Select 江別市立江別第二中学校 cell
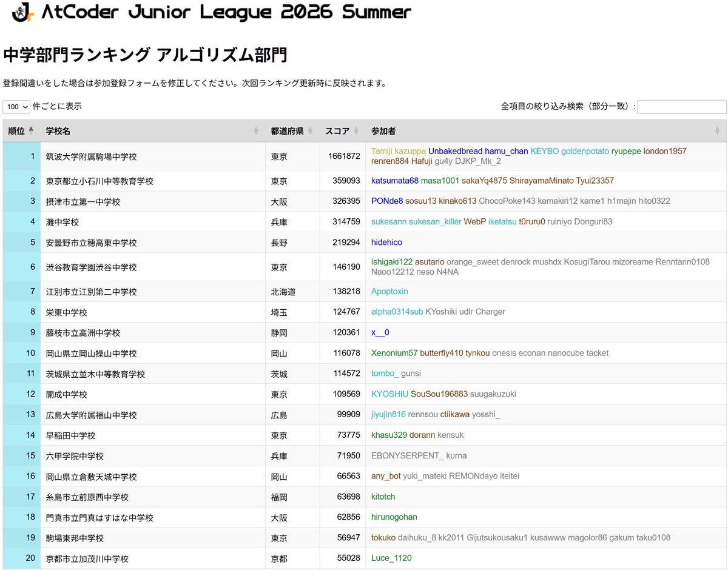 tap(153, 292)
